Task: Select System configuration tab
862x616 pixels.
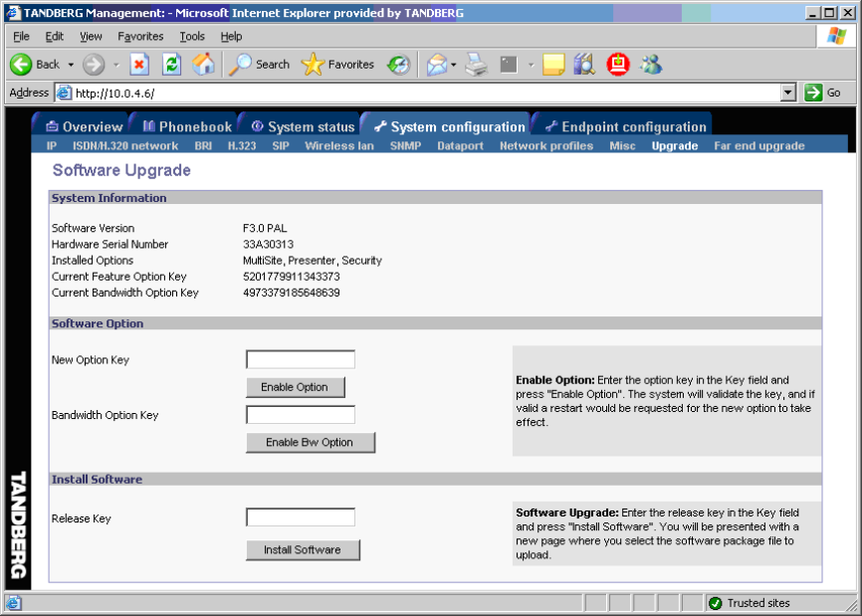Action: (449, 126)
